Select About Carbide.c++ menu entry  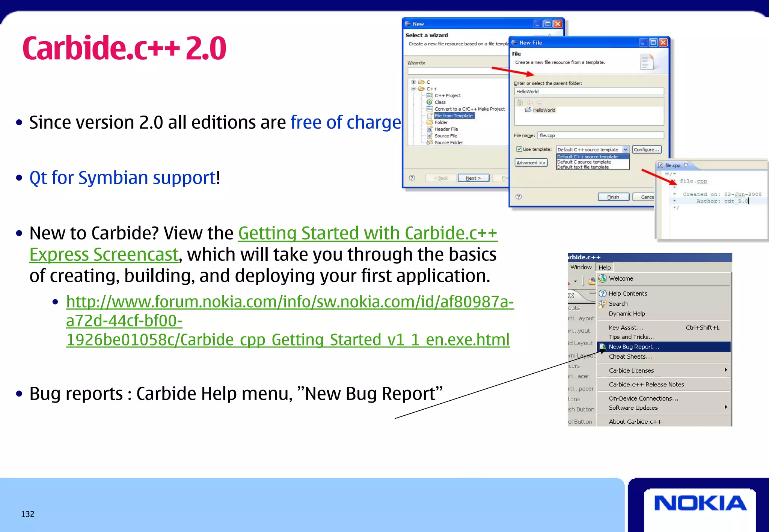[x=664, y=422]
